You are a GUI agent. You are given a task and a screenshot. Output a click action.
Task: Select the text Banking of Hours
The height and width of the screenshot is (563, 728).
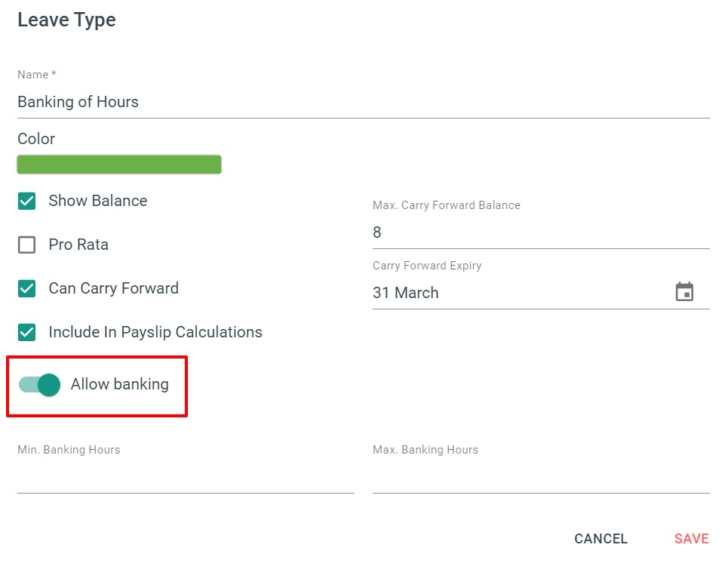78,102
